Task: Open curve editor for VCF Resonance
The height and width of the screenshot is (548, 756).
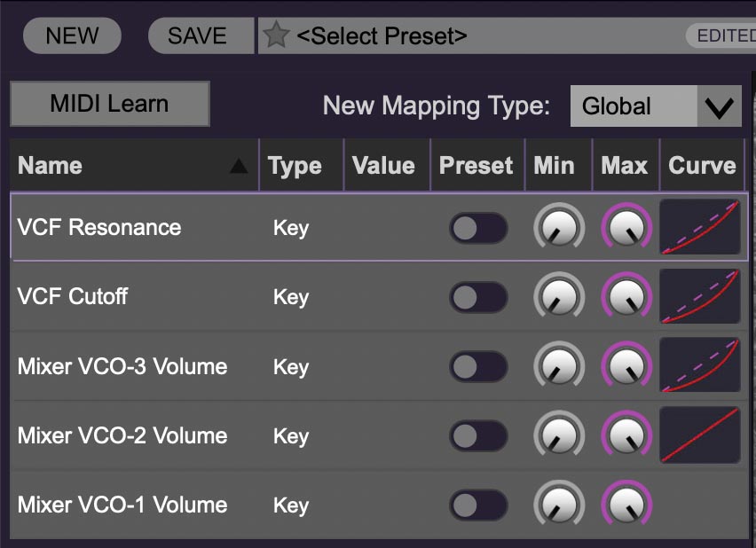Action: [700, 228]
